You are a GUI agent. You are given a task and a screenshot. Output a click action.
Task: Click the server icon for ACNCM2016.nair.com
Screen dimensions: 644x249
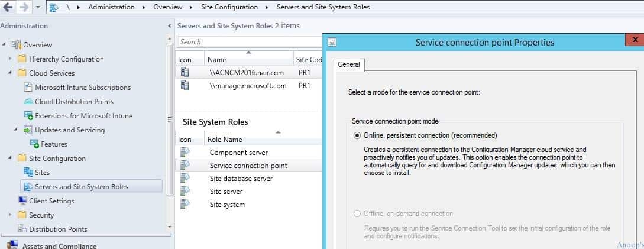185,72
